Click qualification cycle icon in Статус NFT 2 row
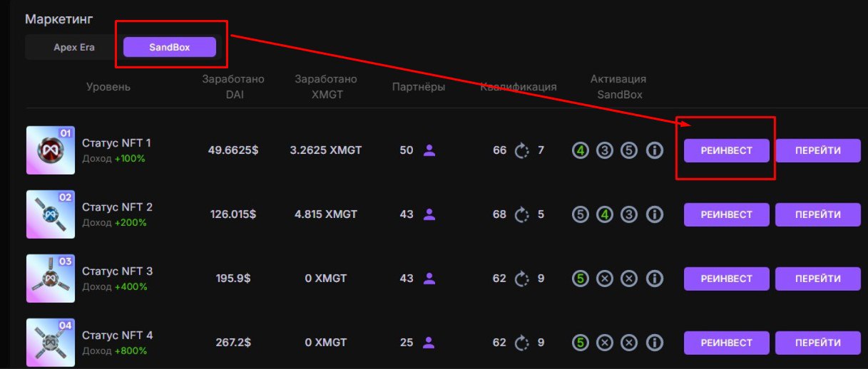868x369 pixels. [522, 214]
